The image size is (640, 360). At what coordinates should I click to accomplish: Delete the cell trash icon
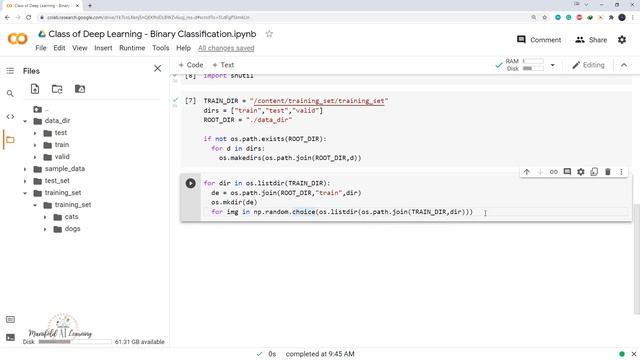[608, 172]
